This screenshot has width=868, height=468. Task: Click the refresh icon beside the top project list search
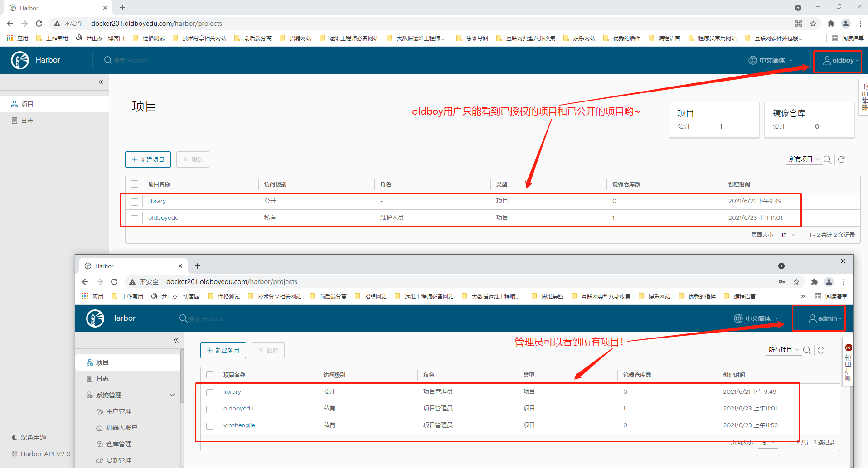841,159
